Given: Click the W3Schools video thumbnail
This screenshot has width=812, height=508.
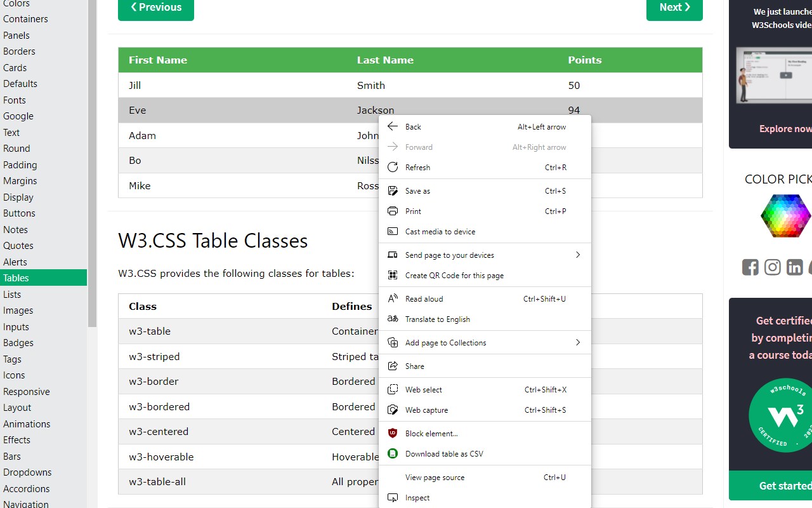Looking at the screenshot, I should click(x=774, y=75).
